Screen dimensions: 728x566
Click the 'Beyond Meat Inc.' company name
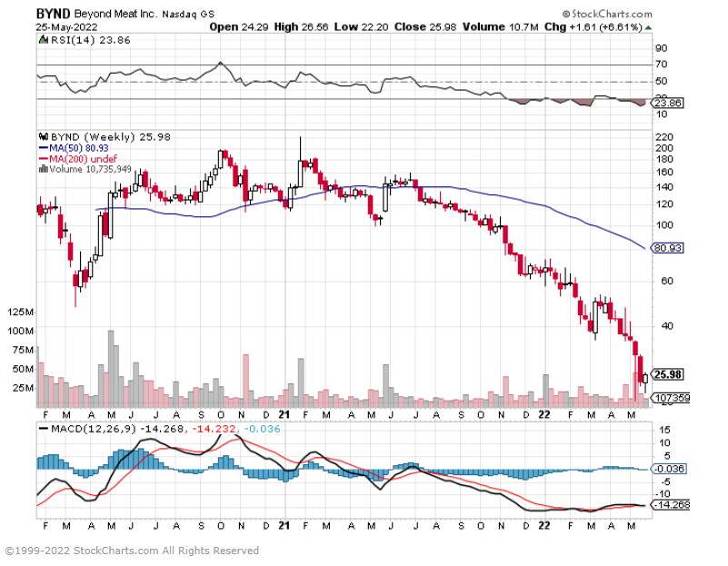(115, 14)
